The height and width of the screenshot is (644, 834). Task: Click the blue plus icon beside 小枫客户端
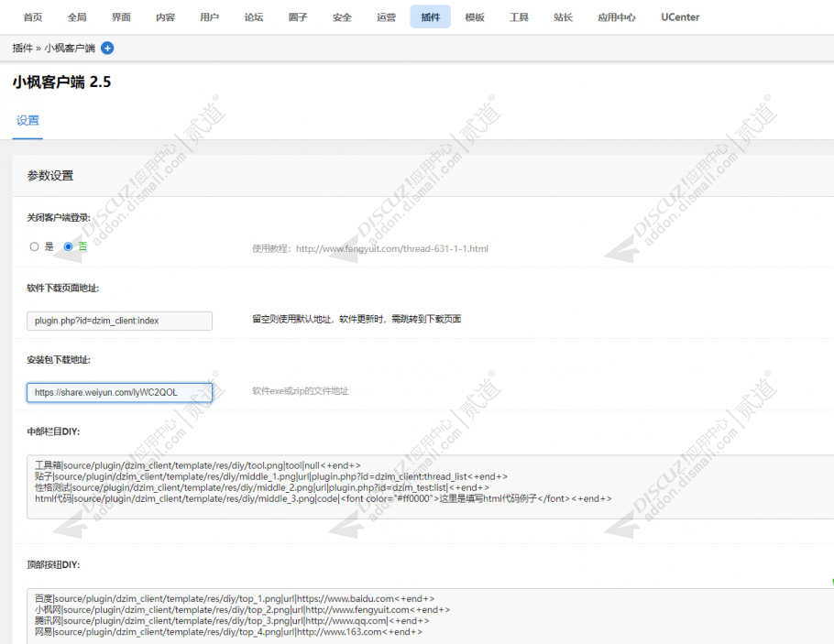pyautogui.click(x=107, y=49)
